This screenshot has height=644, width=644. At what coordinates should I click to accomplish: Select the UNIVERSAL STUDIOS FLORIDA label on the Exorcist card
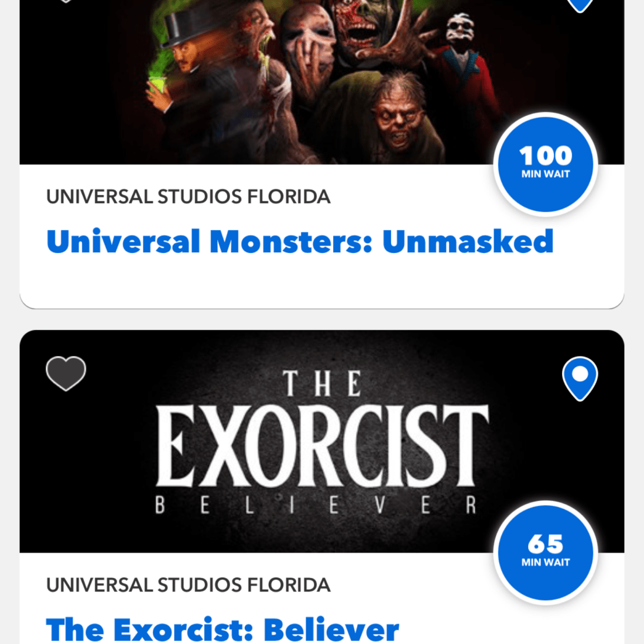pos(188,585)
